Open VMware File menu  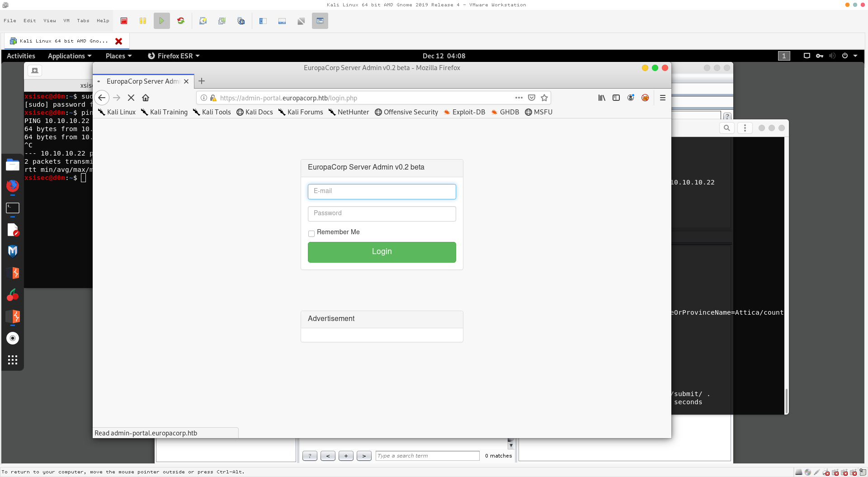coord(10,21)
